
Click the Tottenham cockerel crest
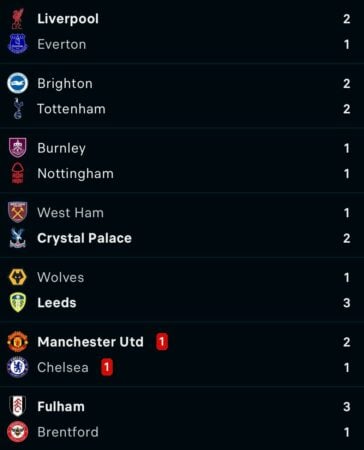coord(18,109)
